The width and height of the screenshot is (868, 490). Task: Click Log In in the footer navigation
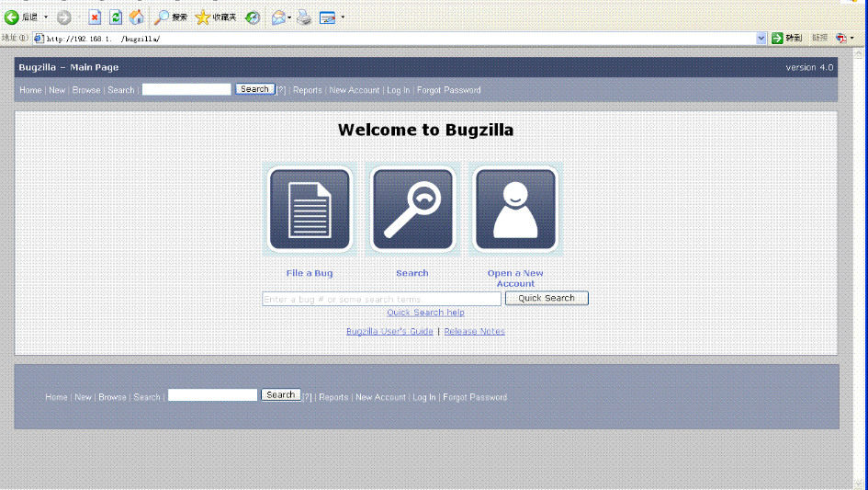424,397
